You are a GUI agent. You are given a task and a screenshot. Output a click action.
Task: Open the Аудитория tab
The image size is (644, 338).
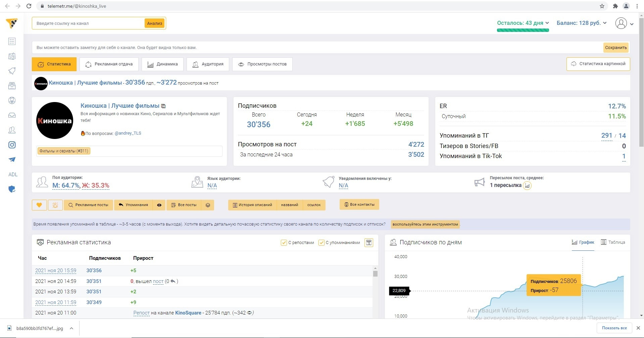[x=208, y=64]
